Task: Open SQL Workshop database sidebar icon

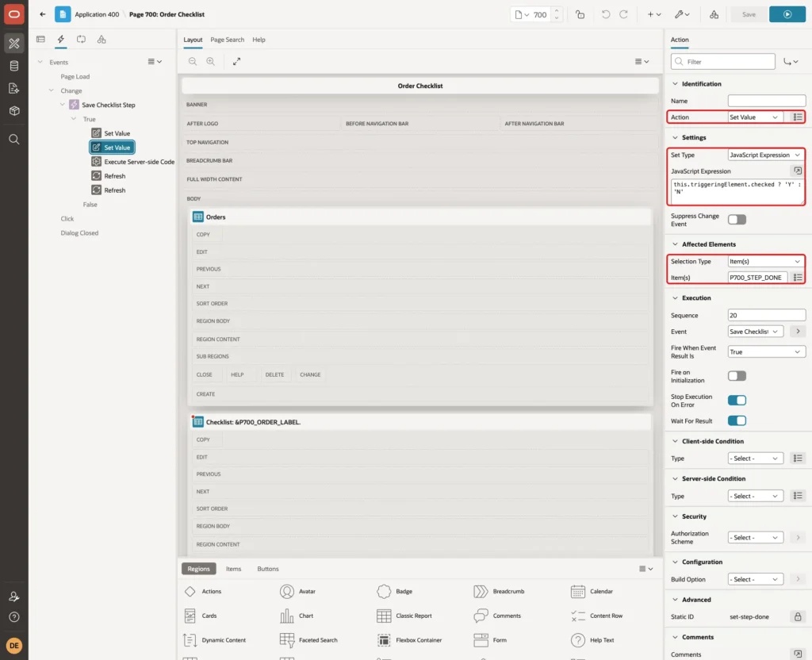Action: (x=14, y=66)
